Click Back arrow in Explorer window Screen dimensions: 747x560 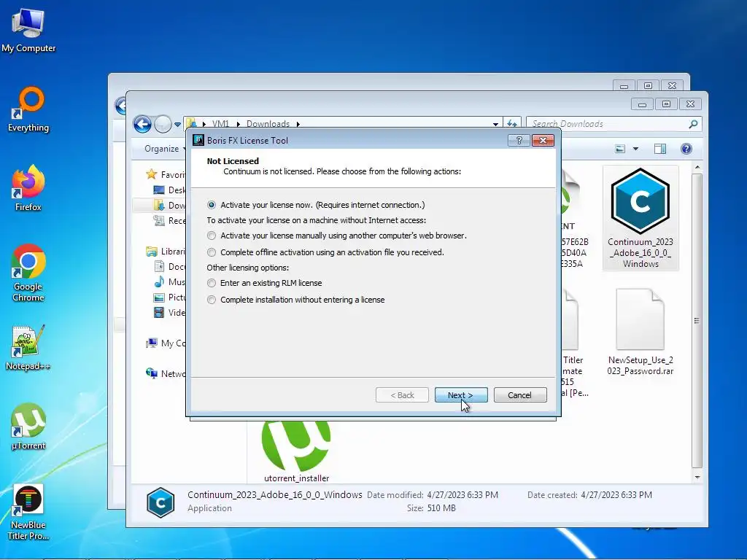[142, 124]
